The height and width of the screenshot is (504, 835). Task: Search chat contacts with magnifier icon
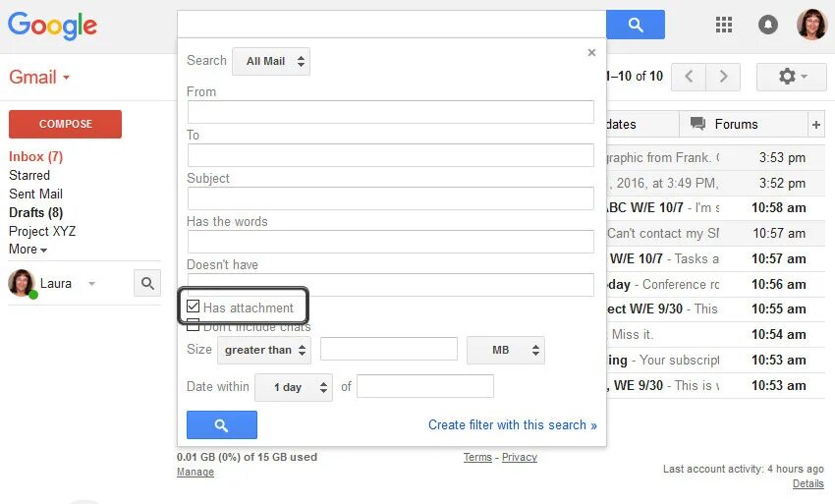click(147, 283)
